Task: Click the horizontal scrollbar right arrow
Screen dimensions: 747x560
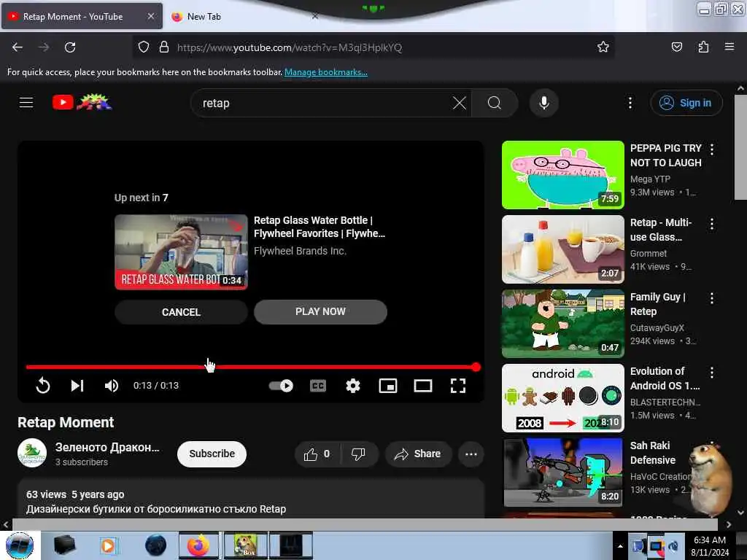Action: pyautogui.click(x=729, y=524)
